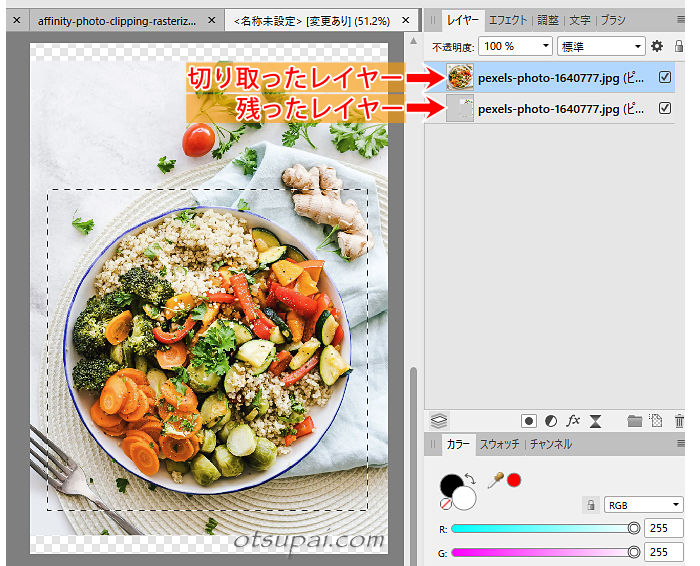Image resolution: width=700 pixels, height=566 pixels.
Task: Click the R channel value field
Action: 664,528
